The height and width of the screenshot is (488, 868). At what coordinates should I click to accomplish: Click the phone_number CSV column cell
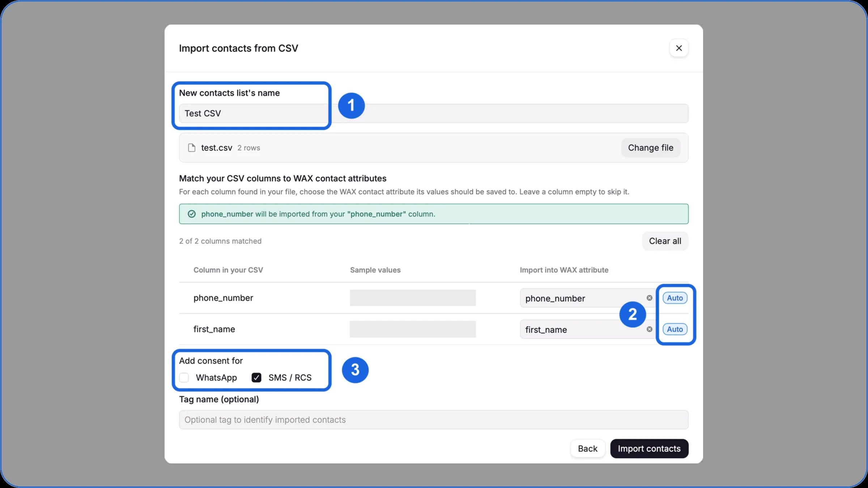pyautogui.click(x=223, y=298)
